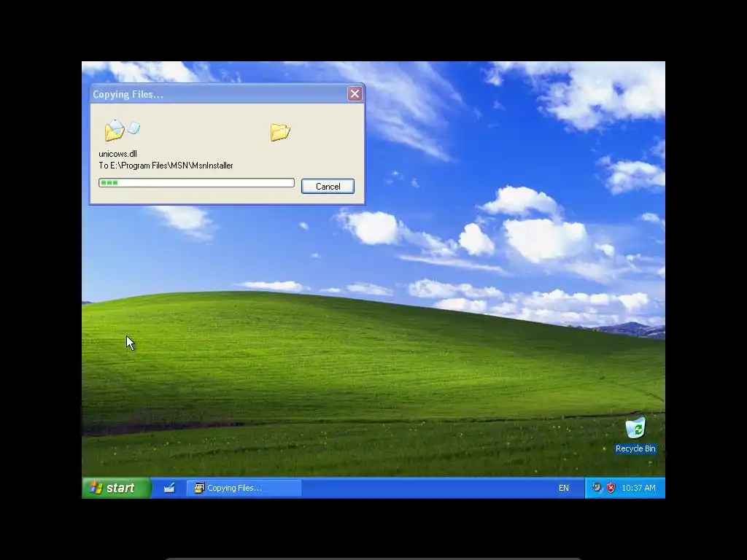Screen dimensions: 747x560
Task: Click the red security alert shield tray icon
Action: click(x=611, y=488)
